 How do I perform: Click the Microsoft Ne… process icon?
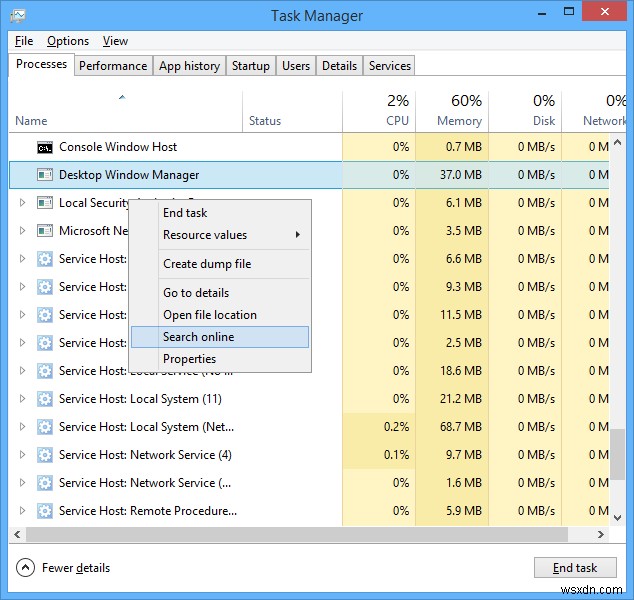coord(45,231)
